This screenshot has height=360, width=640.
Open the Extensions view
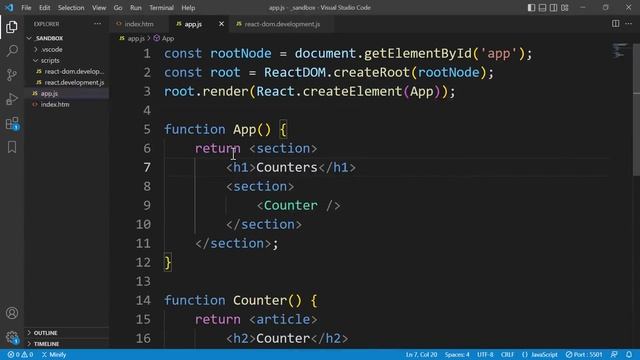pyautogui.click(x=12, y=123)
